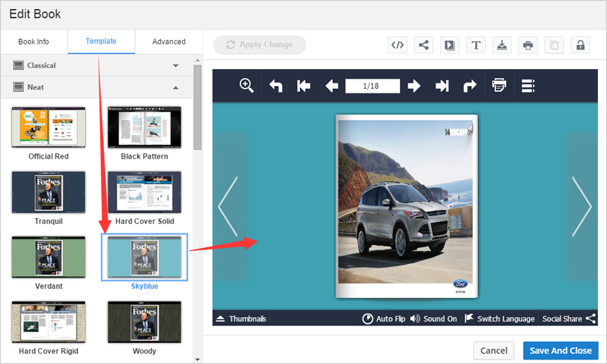Click the zoom in magnifier icon
This screenshot has width=607, height=364.
[247, 86]
